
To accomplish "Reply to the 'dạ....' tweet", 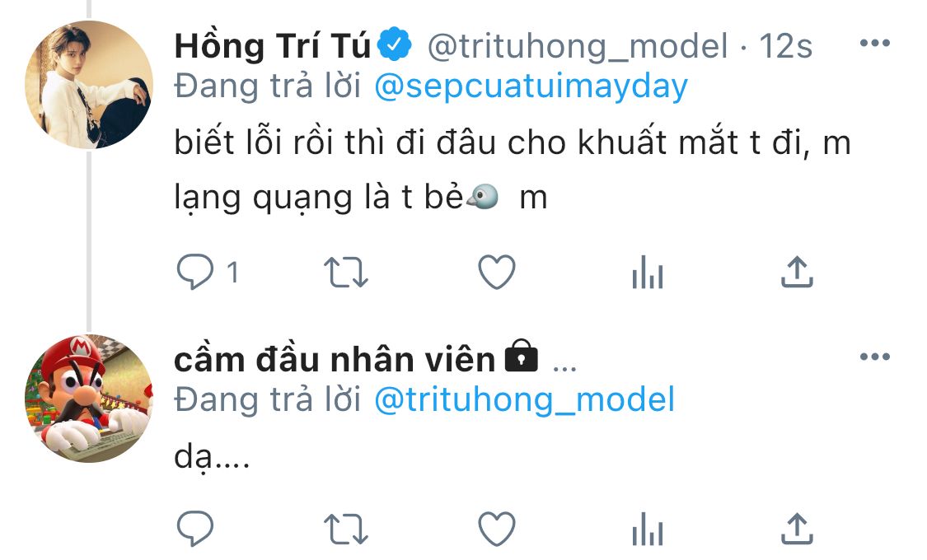I will click(x=195, y=528).
